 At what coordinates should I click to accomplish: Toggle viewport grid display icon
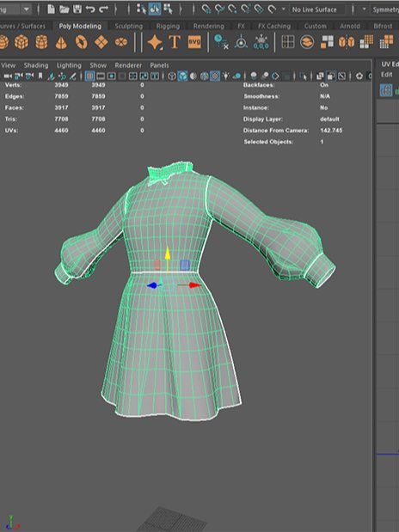click(89, 76)
